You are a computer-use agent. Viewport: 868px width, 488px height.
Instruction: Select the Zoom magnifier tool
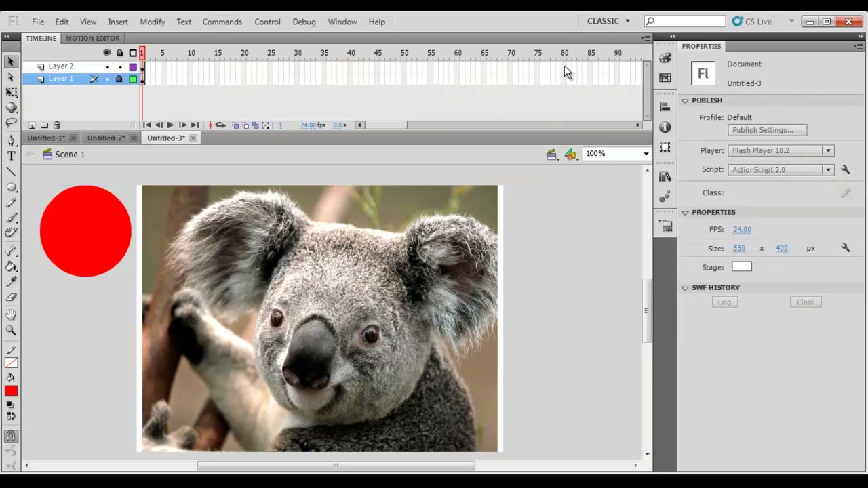(x=11, y=331)
